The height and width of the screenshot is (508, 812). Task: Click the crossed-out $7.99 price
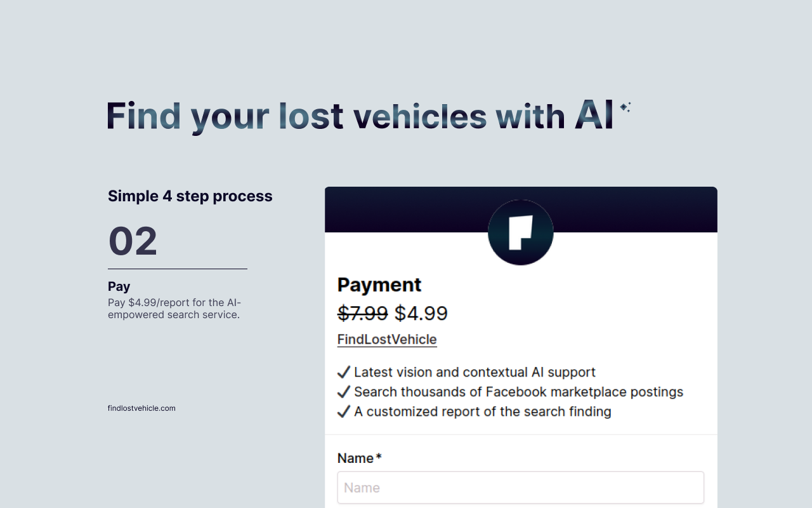click(x=362, y=313)
